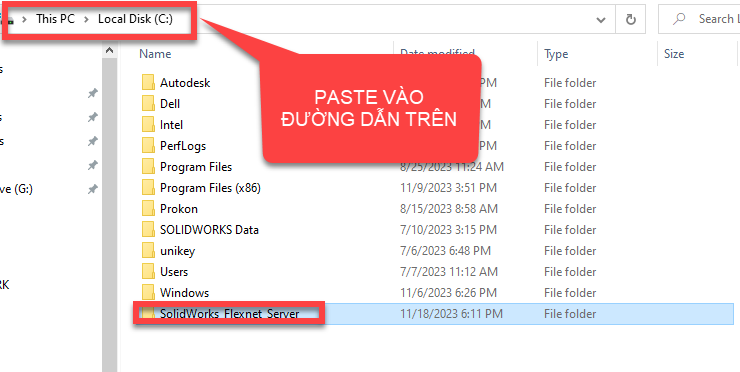Image resolution: width=740 pixels, height=372 pixels.
Task: Click navigation pane scroll up arrow
Action: (109, 50)
